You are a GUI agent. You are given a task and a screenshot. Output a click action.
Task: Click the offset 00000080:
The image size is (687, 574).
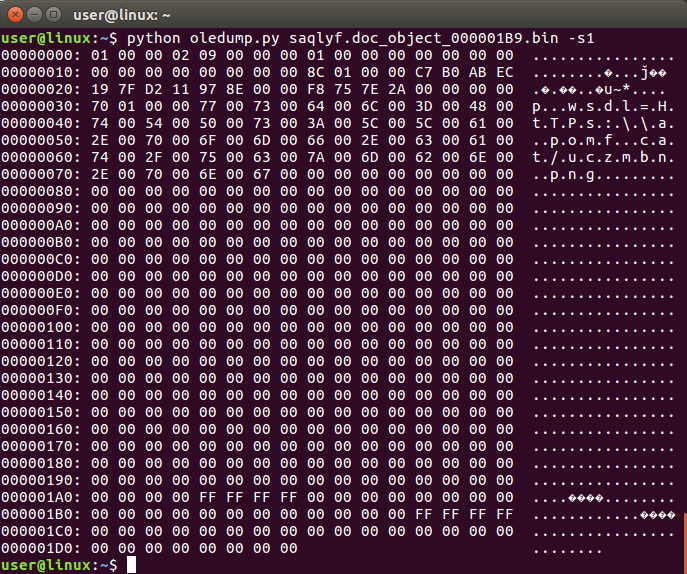click(41, 191)
